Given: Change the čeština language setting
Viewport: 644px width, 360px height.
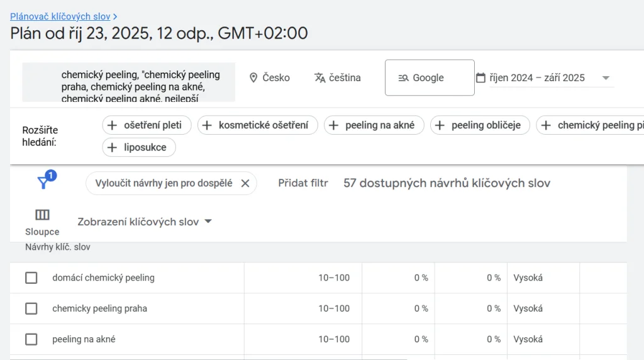Looking at the screenshot, I should 337,77.
